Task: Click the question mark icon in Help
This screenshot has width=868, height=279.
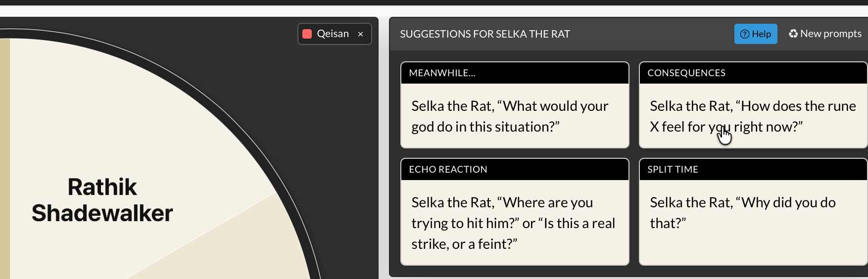Action: click(x=744, y=34)
